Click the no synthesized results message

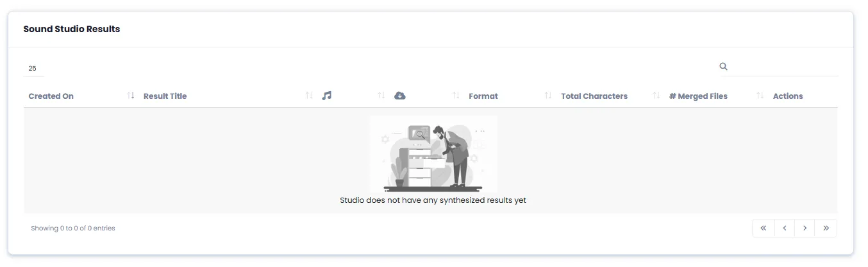click(x=433, y=200)
